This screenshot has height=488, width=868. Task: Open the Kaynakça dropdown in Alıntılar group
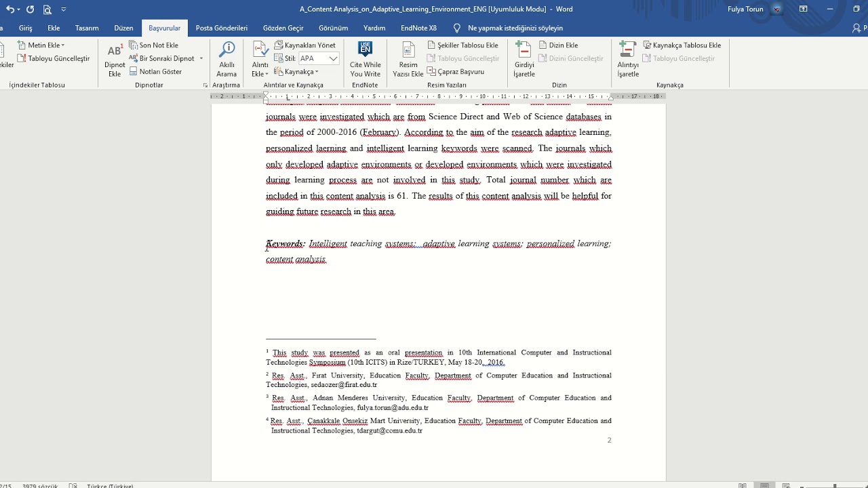click(x=296, y=71)
